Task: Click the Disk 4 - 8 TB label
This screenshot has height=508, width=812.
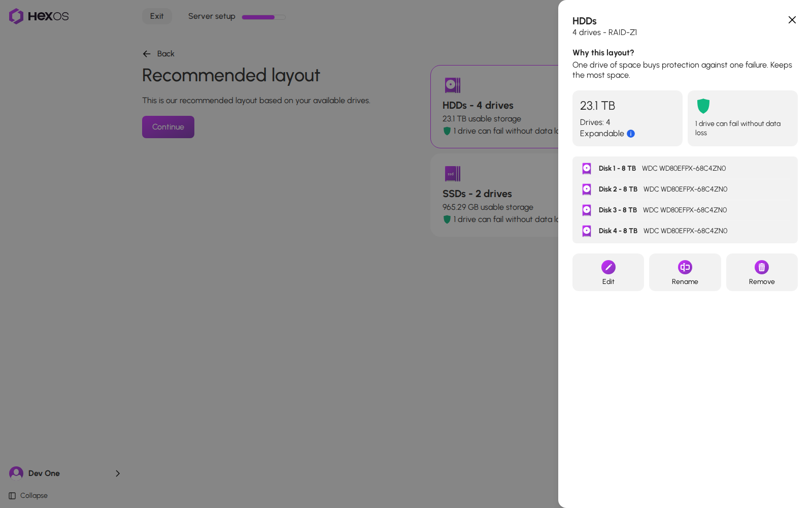Action: click(618, 231)
